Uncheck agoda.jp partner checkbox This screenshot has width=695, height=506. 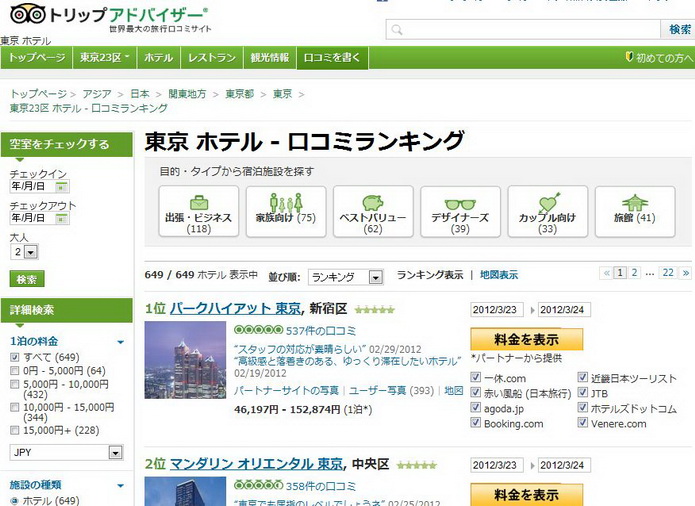(x=476, y=408)
